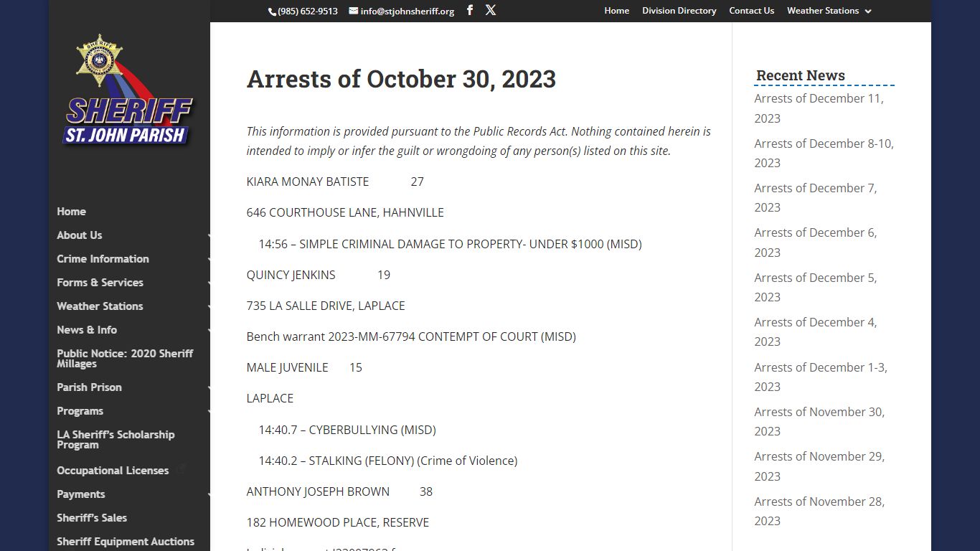980x551 pixels.
Task: Open Sheriff's Sales sidebar item
Action: 92,518
